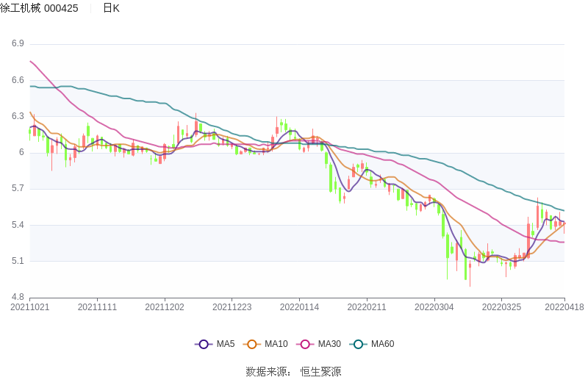588x380 pixels.
Task: Hide the MA10 series via its label
Action: click(x=276, y=344)
